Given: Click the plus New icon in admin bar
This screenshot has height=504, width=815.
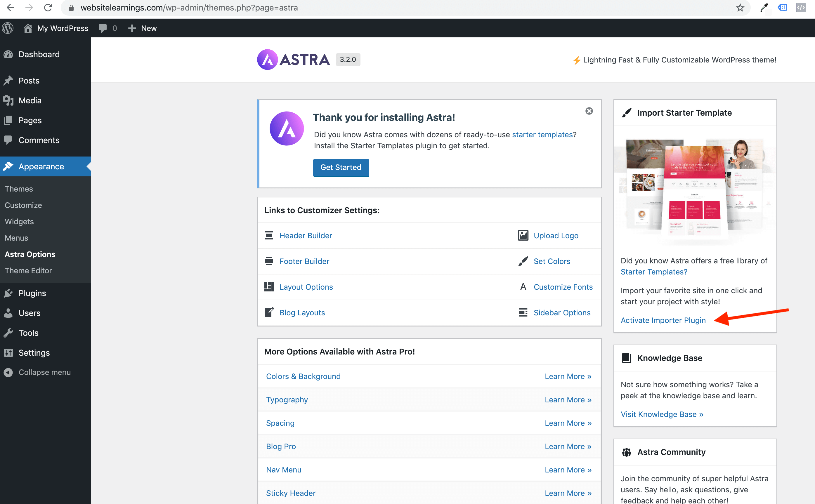Looking at the screenshot, I should point(132,28).
